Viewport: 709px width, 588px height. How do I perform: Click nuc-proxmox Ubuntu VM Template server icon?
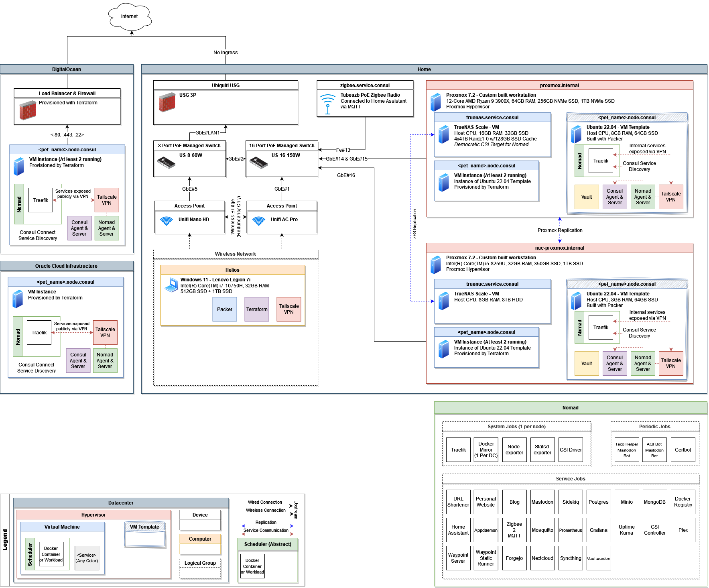[576, 301]
